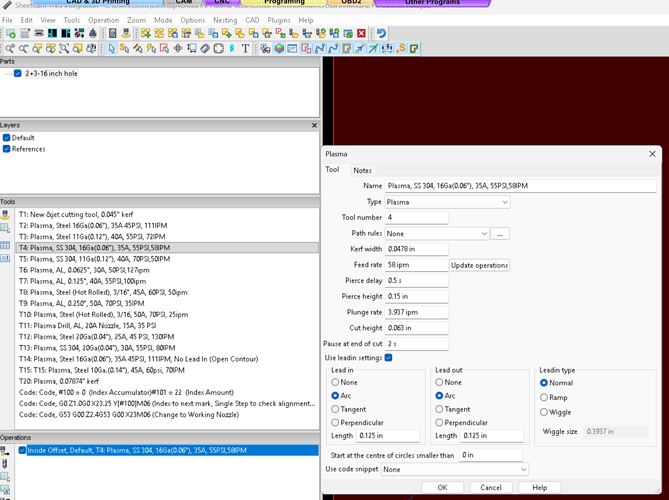Toggle the Inside Offset operation checkbox
The height and width of the screenshot is (500, 669).
(x=22, y=450)
